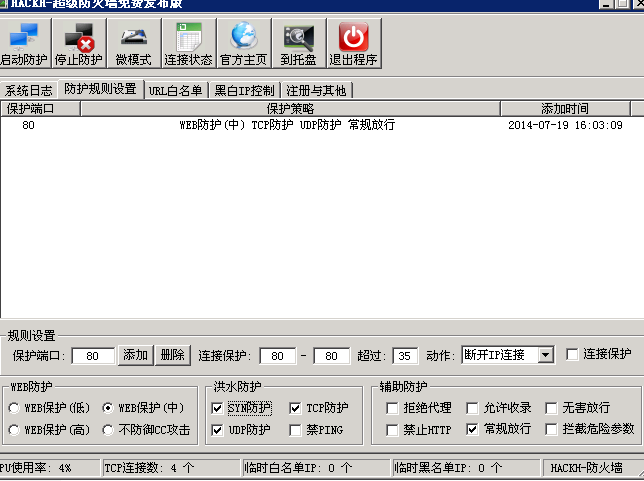Viewport: 644px width, 481px height.
Task: Click the 保护端口 input field
Action: pos(93,356)
